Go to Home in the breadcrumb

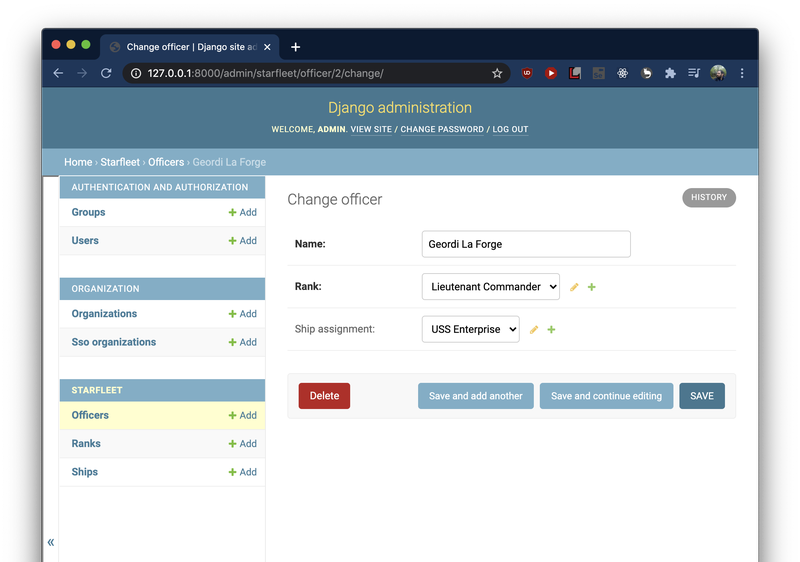coord(78,162)
